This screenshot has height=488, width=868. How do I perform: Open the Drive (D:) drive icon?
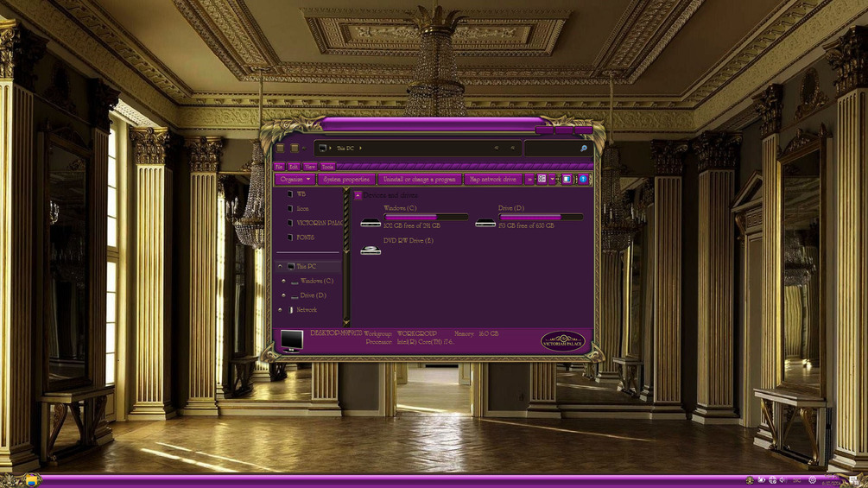485,223
